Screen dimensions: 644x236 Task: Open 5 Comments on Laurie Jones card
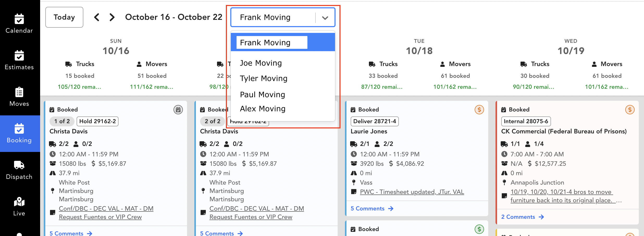[372, 209]
